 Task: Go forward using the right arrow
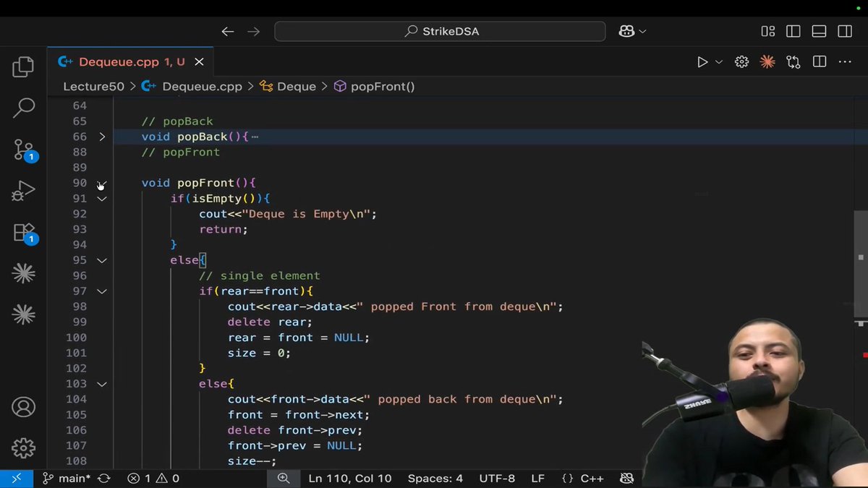click(253, 31)
